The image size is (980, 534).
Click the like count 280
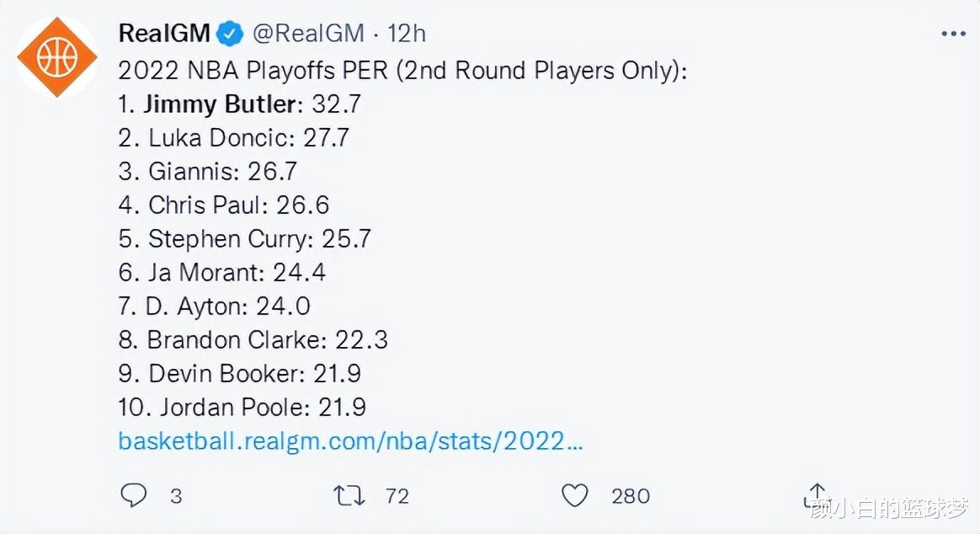pyautogui.click(x=631, y=496)
